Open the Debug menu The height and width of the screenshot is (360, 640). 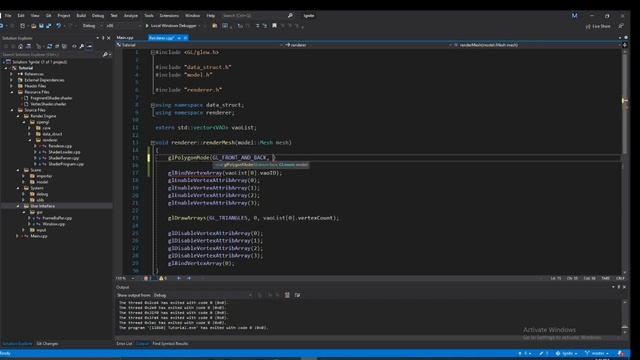point(98,16)
